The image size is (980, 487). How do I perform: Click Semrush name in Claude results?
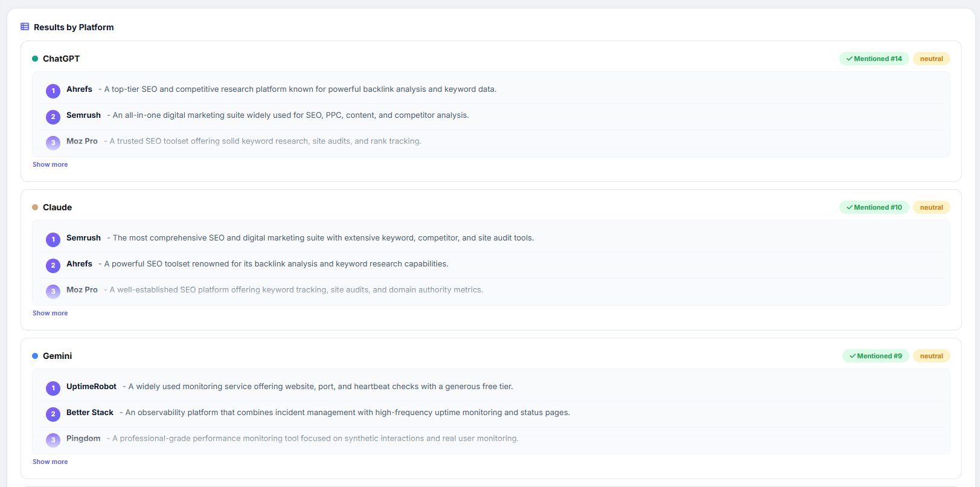[x=83, y=237]
